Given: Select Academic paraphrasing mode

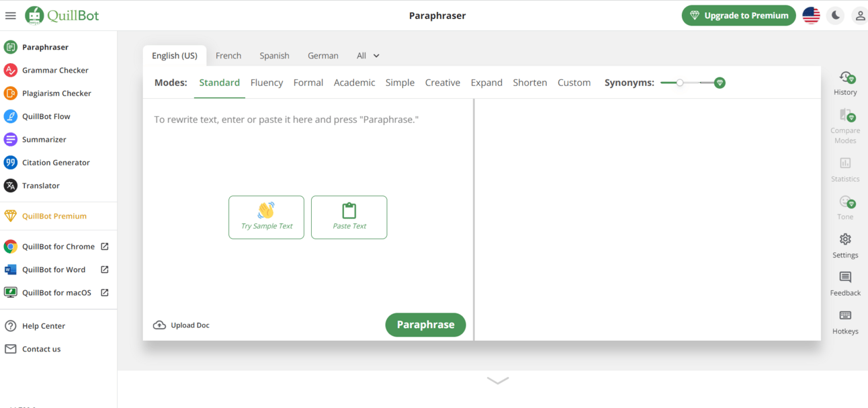Looking at the screenshot, I should 354,83.
